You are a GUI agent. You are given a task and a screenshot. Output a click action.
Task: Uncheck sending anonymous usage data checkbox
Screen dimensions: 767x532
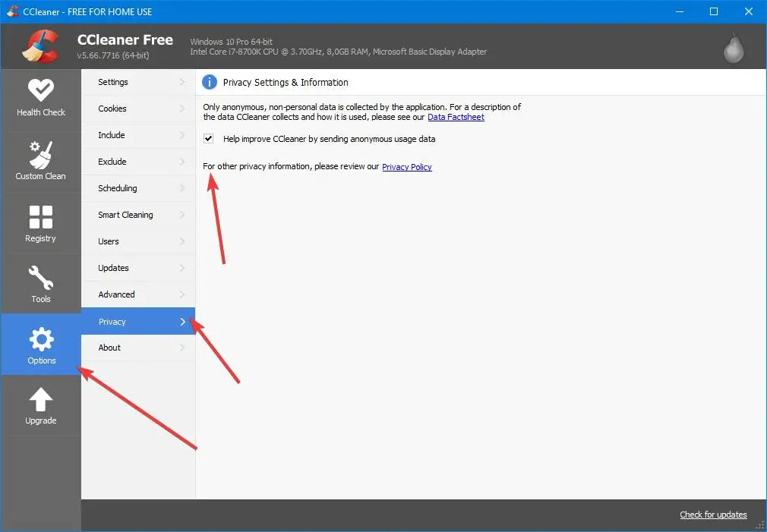[x=208, y=138]
